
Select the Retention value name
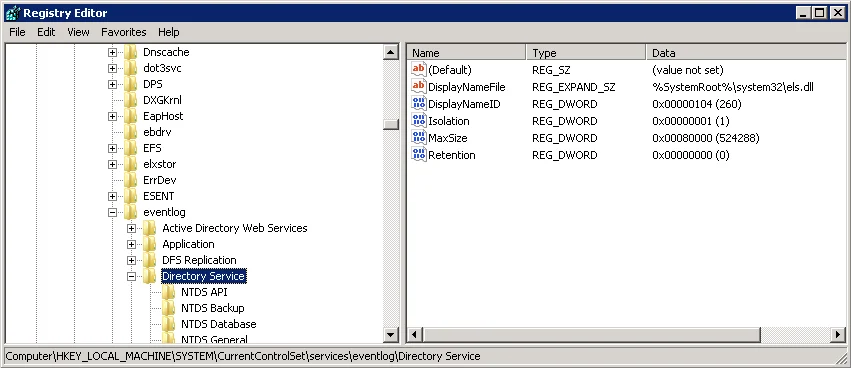pos(452,155)
